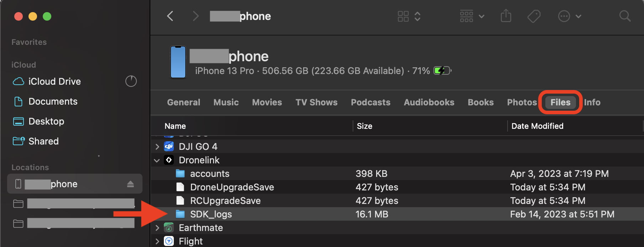Select the Files tab
Image resolution: width=644 pixels, height=247 pixels.
560,103
